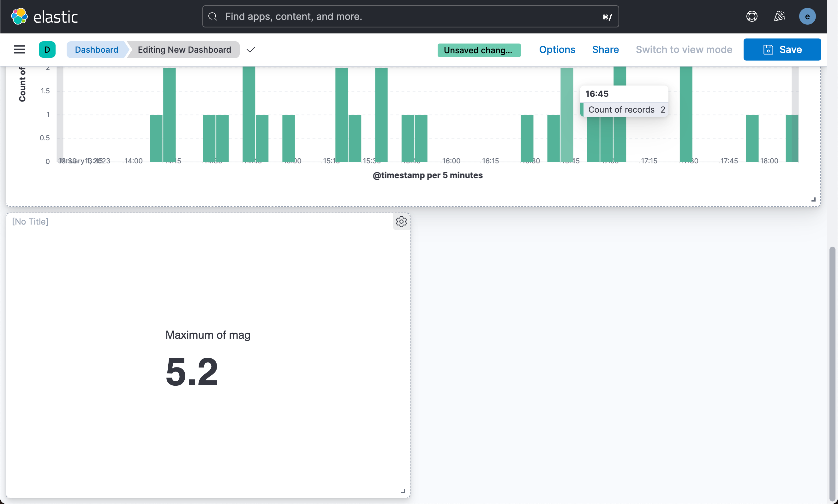
Task: Click the Elastic logo home icon
Action: click(19, 16)
